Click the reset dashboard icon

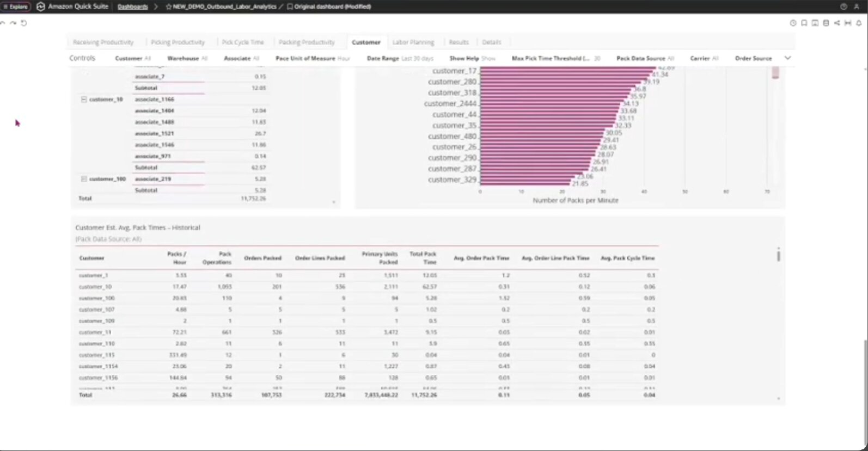tap(24, 23)
